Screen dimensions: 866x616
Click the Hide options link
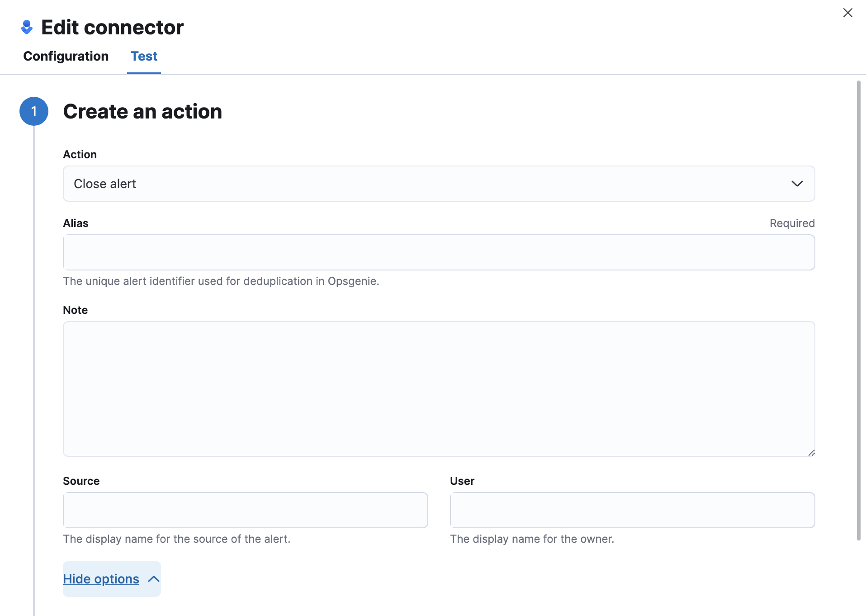tap(101, 578)
